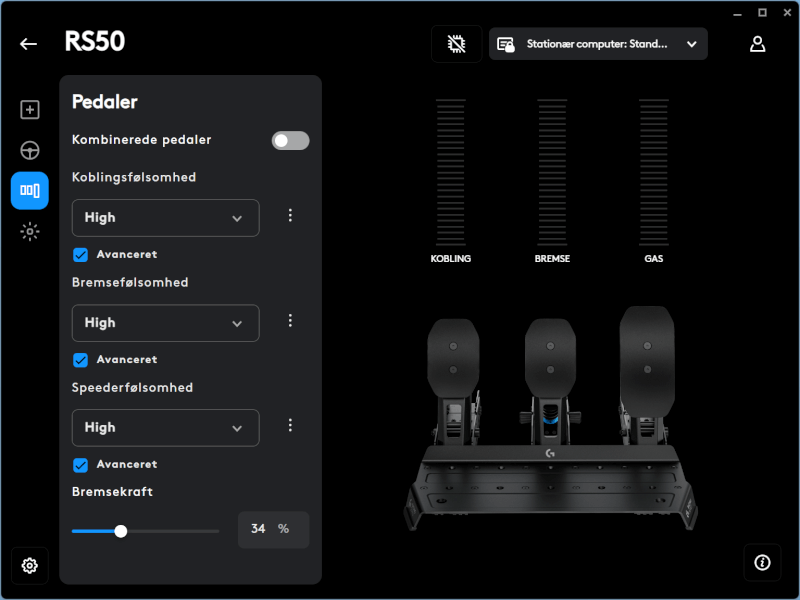The width and height of the screenshot is (800, 600).
Task: Open the lighting settings sidebar icon
Action: (x=30, y=232)
